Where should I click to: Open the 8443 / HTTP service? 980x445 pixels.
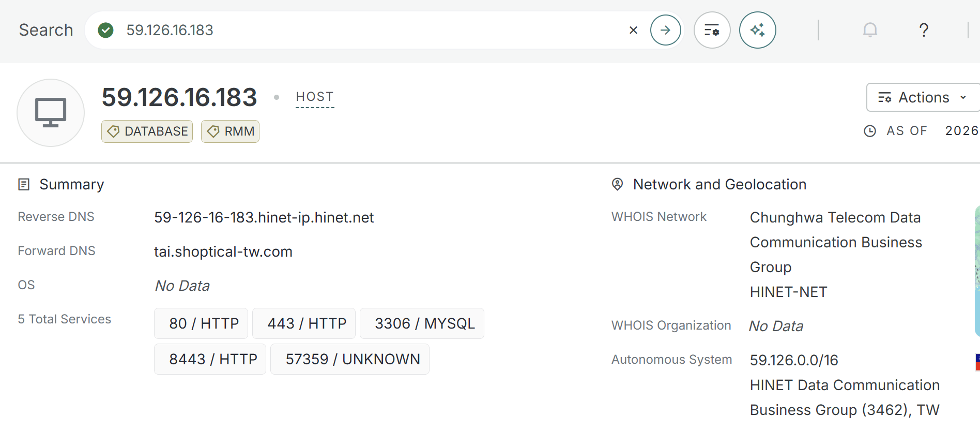[x=210, y=359]
